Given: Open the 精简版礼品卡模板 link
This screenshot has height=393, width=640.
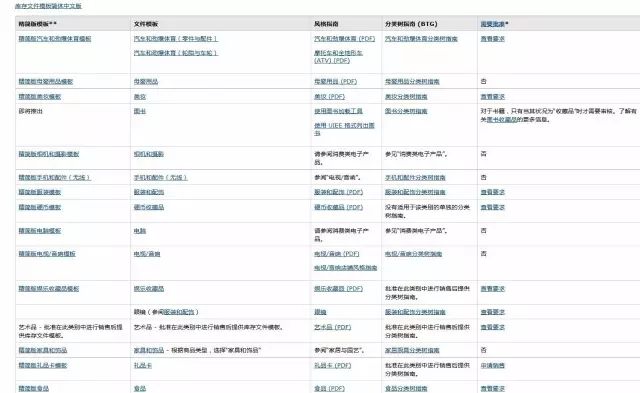Looking at the screenshot, I should click(42, 366).
